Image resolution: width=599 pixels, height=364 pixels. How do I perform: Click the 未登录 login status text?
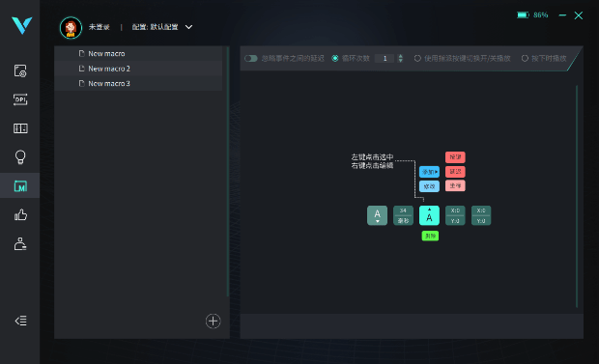[99, 27]
